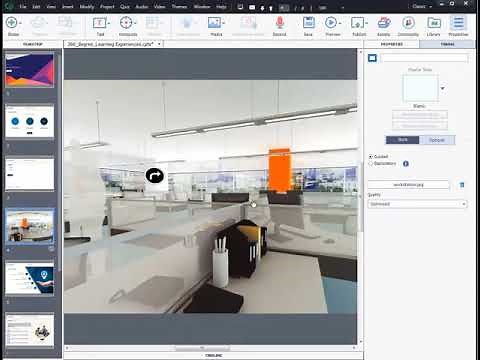480x360 pixels.
Task: Switch to the Properties panel tab
Action: pos(391,44)
